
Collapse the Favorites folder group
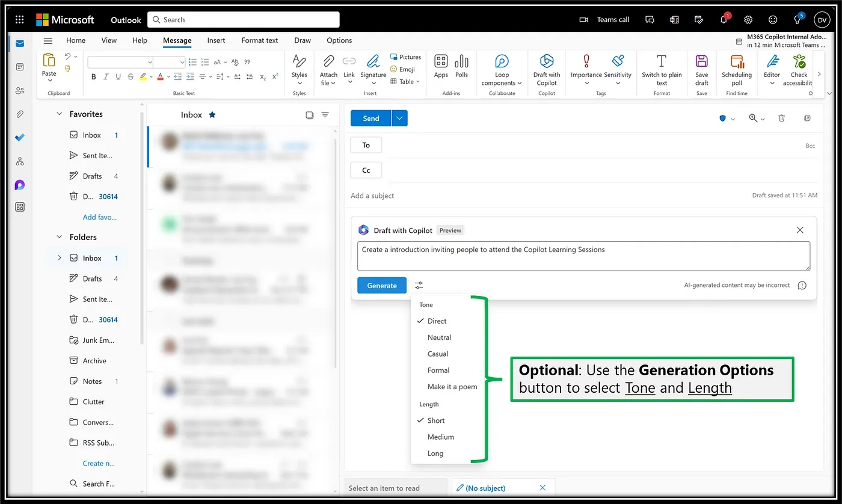60,114
